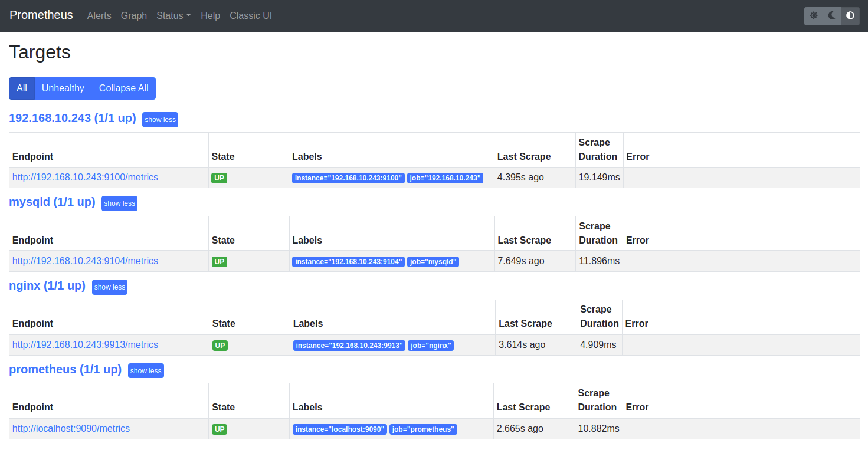Click the instance="192.168.10.243:9100" label badge

(349, 178)
